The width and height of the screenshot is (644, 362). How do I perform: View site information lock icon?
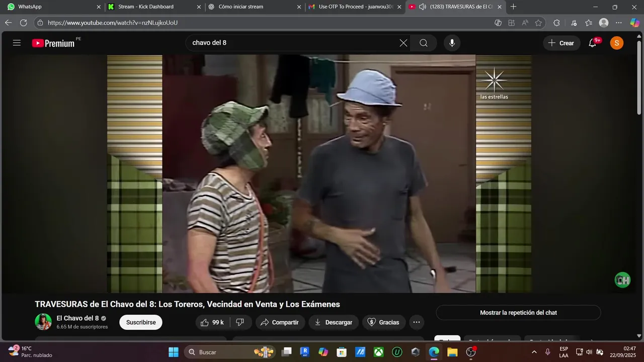click(41, 23)
